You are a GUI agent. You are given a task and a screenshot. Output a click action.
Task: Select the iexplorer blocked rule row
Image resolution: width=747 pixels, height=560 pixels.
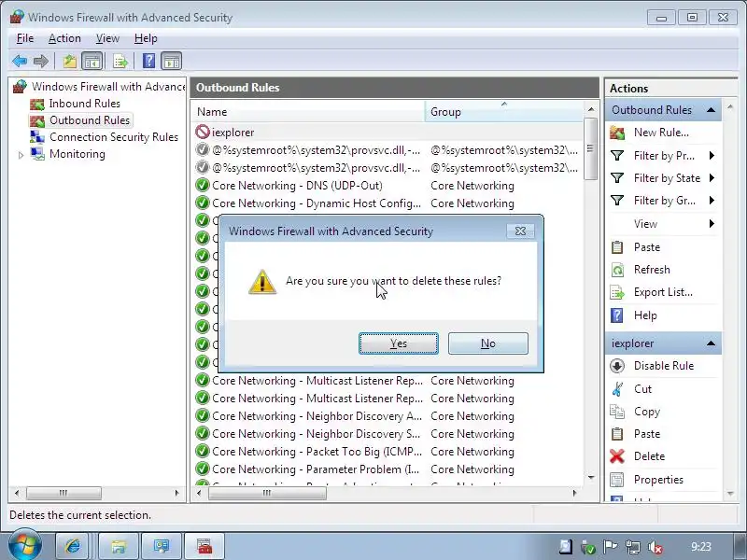388,133
